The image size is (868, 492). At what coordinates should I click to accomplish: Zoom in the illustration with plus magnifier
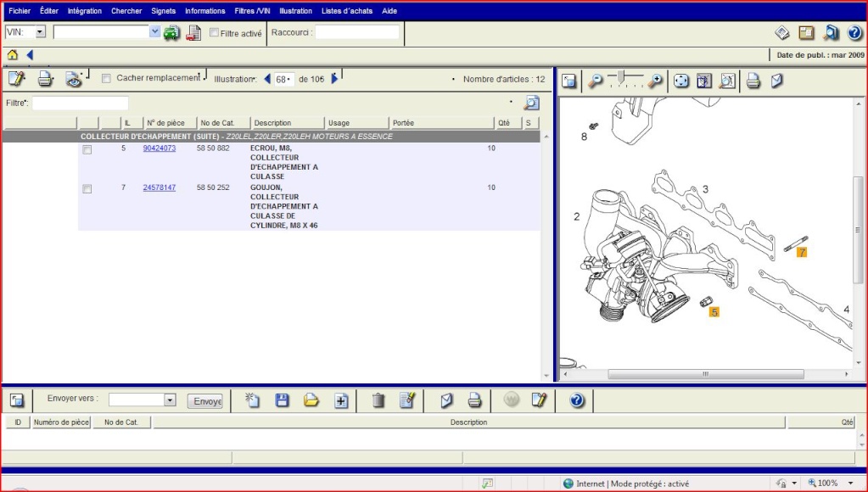click(655, 81)
